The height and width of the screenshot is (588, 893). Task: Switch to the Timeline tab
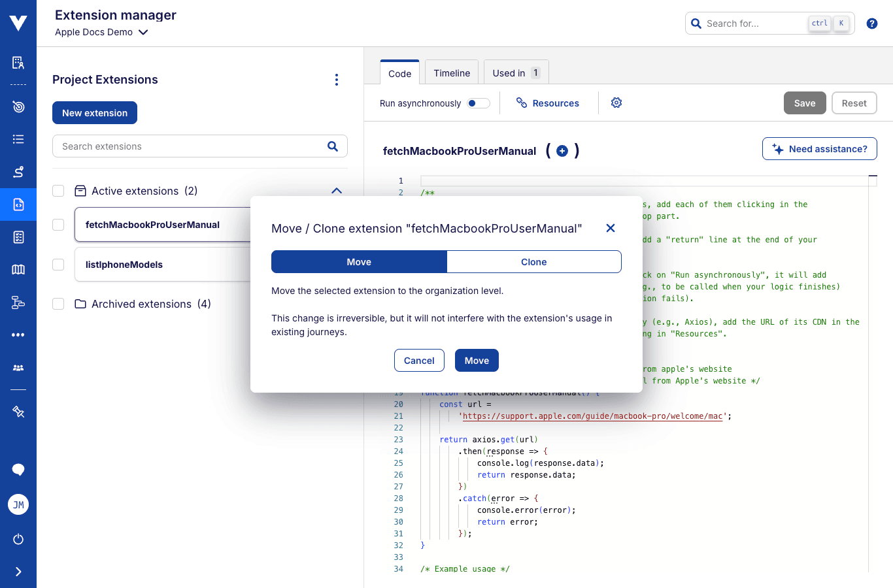click(452, 73)
